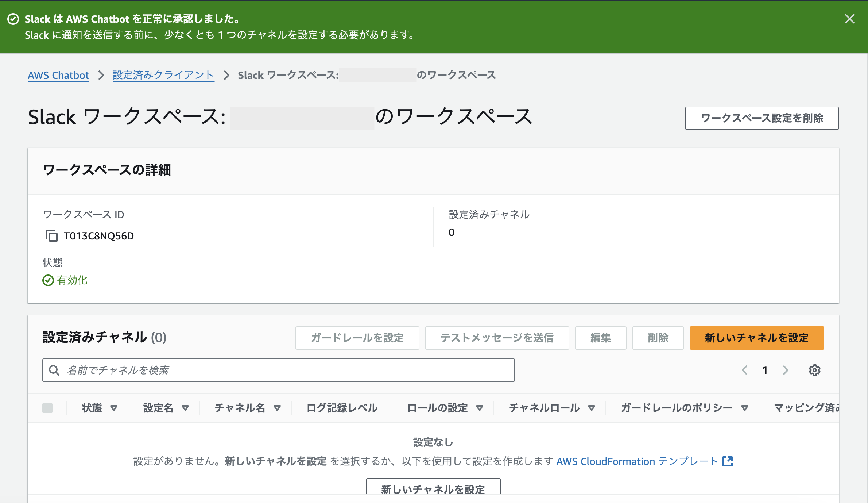Click the 編集 button
868x503 pixels.
(601, 338)
